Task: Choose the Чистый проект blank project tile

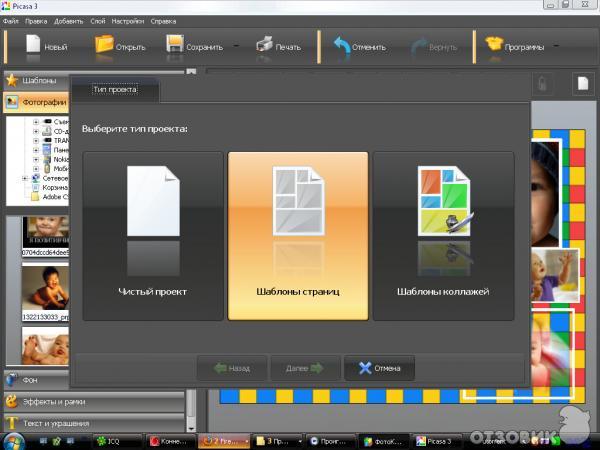Action: [x=153, y=235]
